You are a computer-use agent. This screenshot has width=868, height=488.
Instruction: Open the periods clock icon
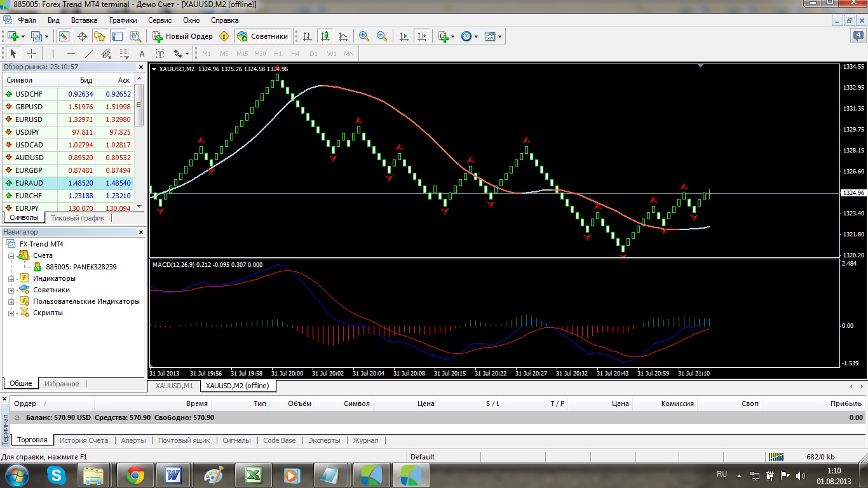466,36
